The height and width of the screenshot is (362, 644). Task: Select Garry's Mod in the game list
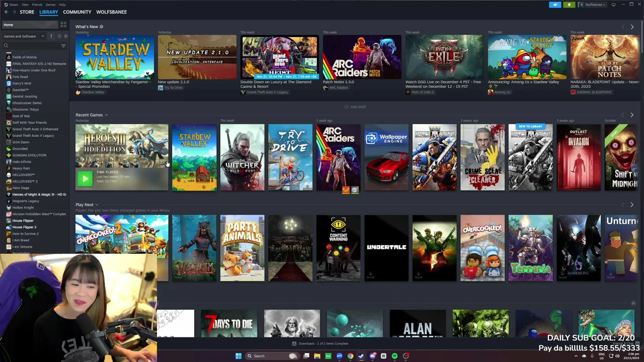(x=22, y=83)
